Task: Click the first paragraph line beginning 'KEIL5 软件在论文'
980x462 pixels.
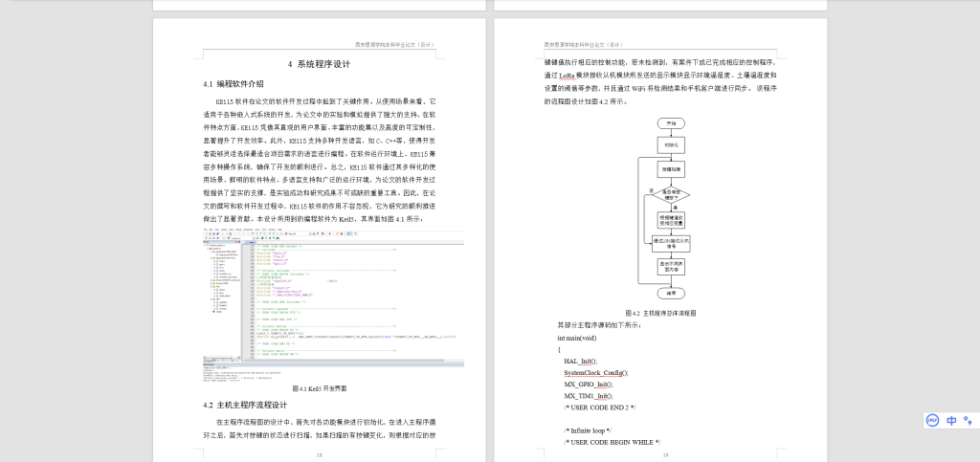Action: tap(325, 100)
